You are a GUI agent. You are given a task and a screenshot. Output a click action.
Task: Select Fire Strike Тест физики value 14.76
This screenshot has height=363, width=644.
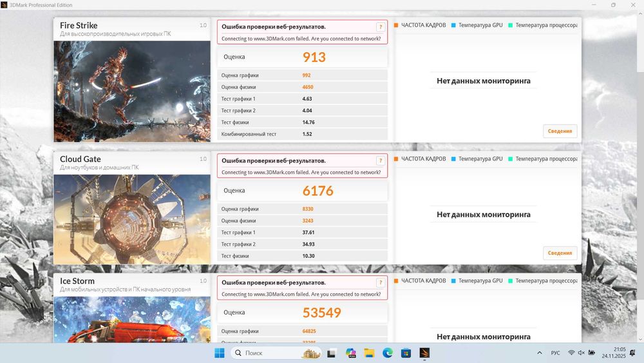coord(308,122)
